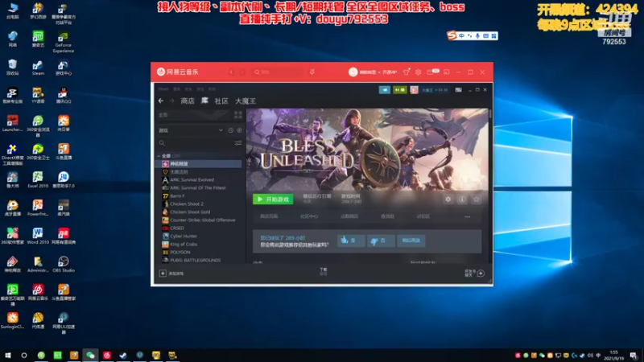The width and height of the screenshot is (644, 362).
Task: Open advanced filter sliders icon in library
Action: 238,143
